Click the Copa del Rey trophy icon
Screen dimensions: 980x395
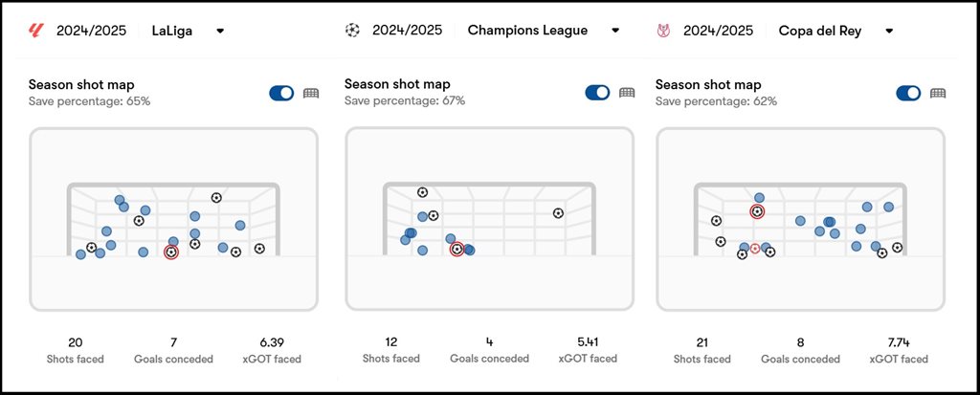point(664,31)
